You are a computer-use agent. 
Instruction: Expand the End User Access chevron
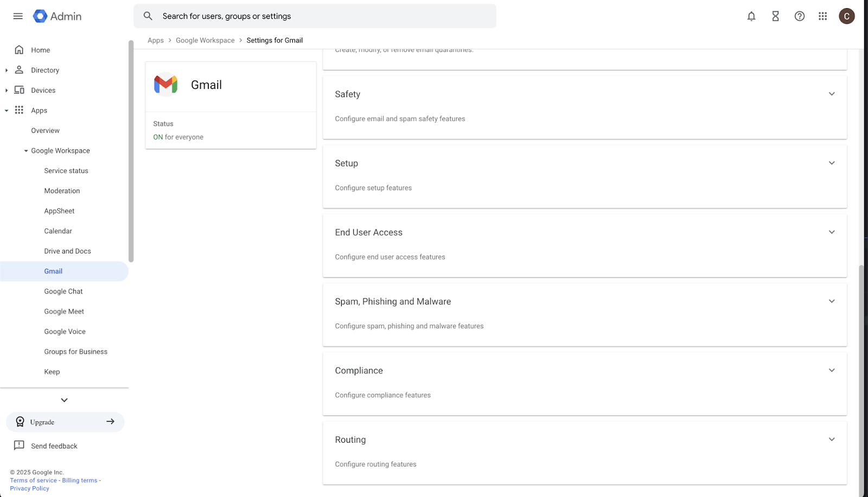[x=832, y=232]
